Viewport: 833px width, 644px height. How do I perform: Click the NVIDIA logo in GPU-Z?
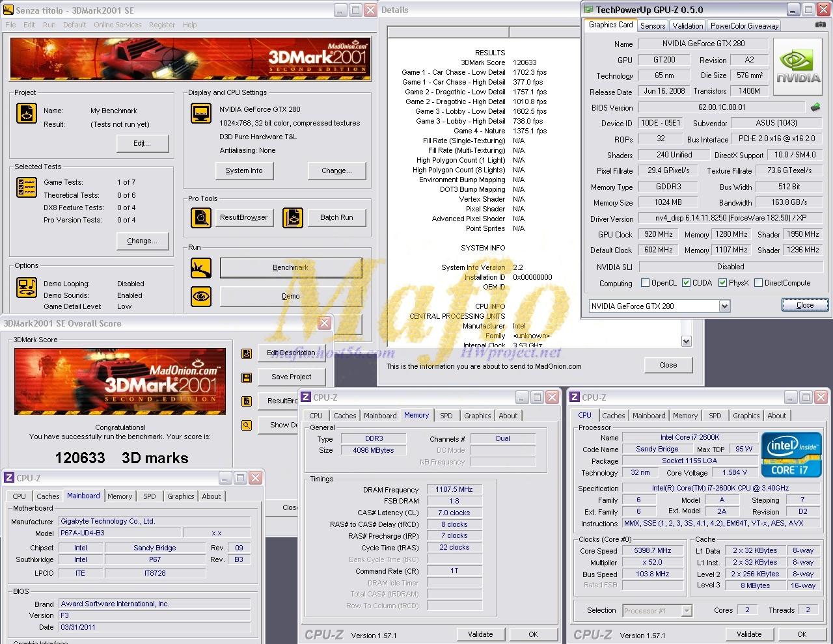799,68
